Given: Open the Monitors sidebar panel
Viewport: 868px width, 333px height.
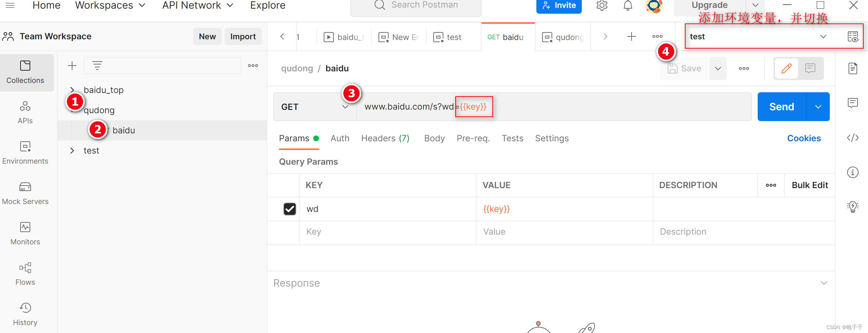Looking at the screenshot, I should (x=25, y=234).
